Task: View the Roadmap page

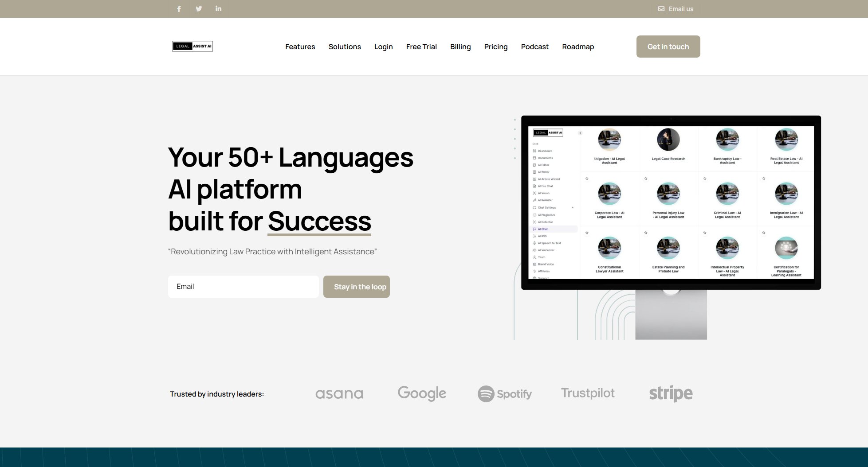Action: (577, 47)
